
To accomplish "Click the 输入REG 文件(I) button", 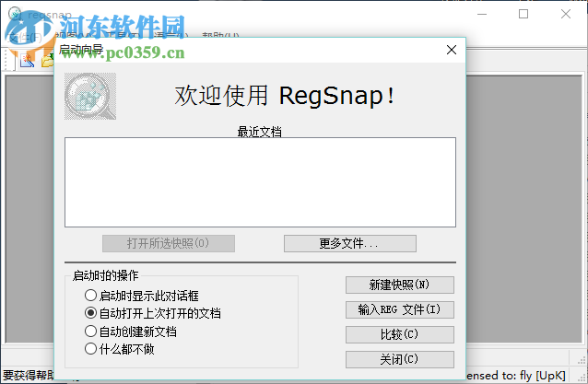I will pyautogui.click(x=400, y=309).
